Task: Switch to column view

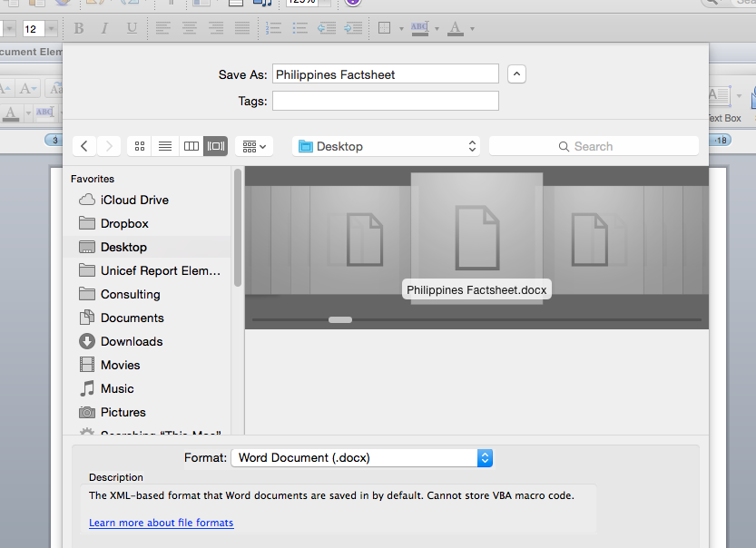Action: (x=191, y=146)
